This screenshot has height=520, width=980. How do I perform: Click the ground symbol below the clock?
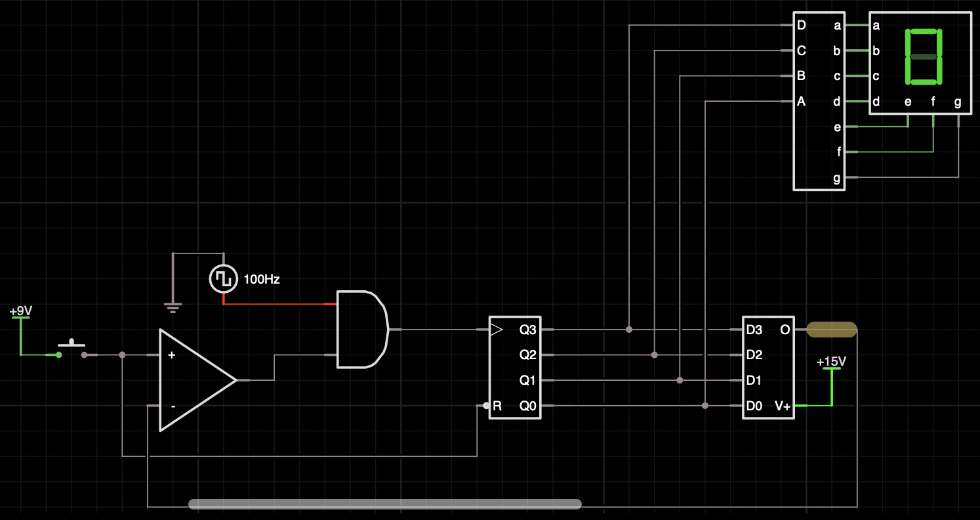coord(173,307)
